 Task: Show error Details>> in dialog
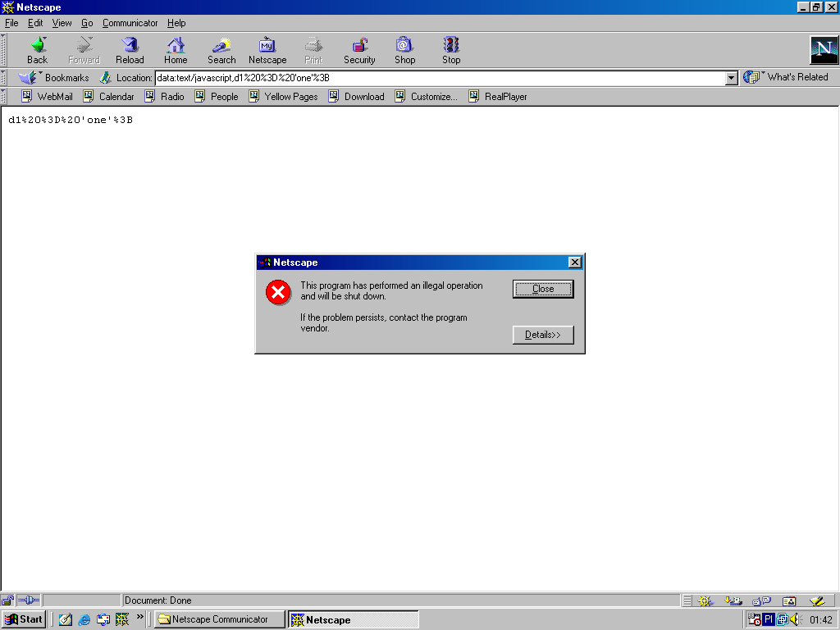point(543,335)
